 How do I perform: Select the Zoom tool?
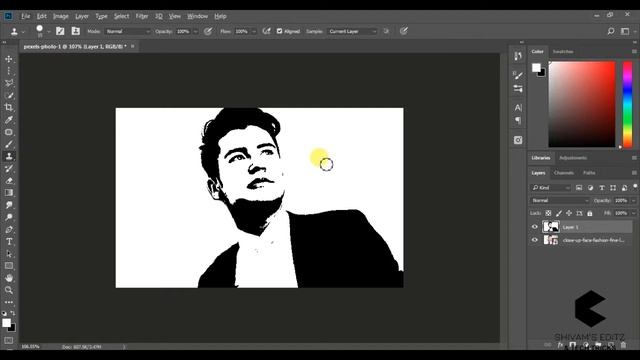point(9,290)
